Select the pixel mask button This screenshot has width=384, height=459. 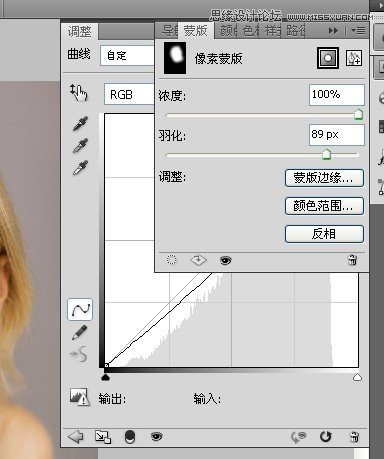coord(328,58)
